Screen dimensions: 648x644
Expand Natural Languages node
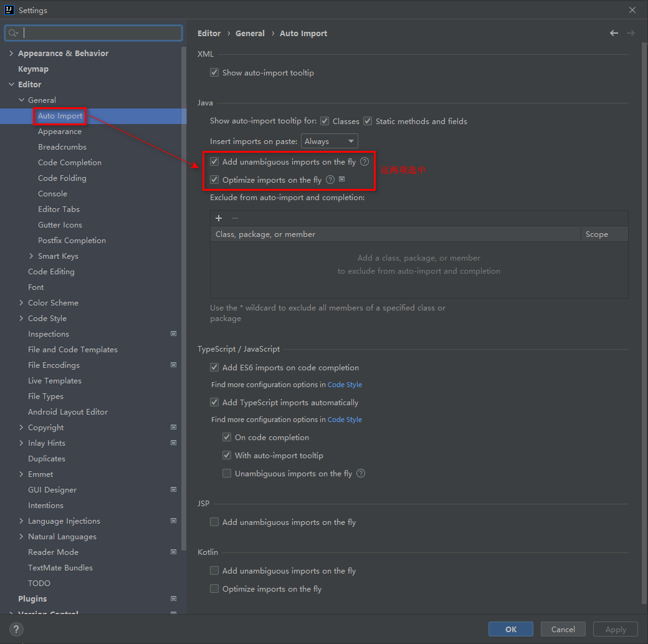(x=21, y=537)
